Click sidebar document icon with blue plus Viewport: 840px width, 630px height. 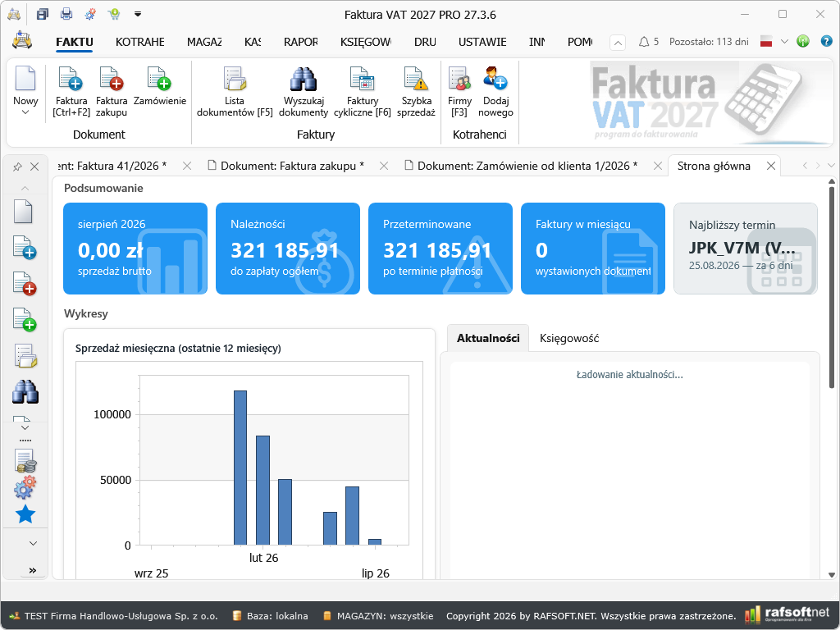pyautogui.click(x=24, y=248)
